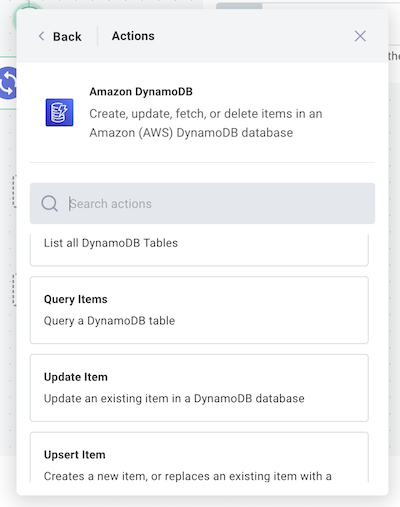400x507 pixels.
Task: Close the Actions panel with the X icon
Action: click(360, 36)
